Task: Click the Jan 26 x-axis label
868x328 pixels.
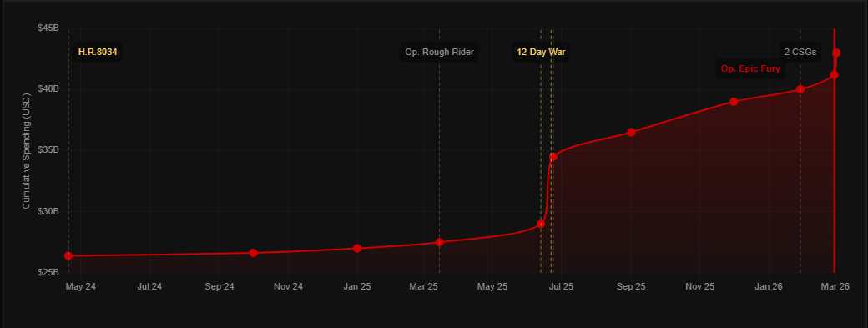Action: (769, 287)
